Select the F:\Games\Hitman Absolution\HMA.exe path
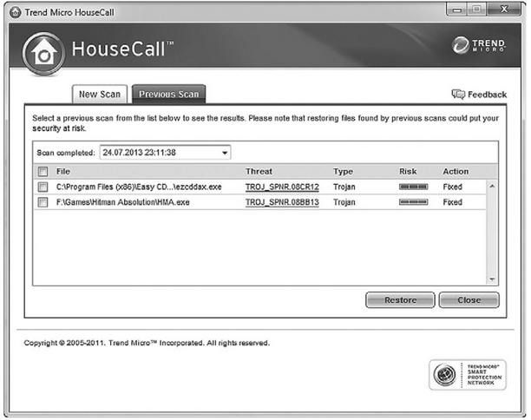 click(122, 202)
